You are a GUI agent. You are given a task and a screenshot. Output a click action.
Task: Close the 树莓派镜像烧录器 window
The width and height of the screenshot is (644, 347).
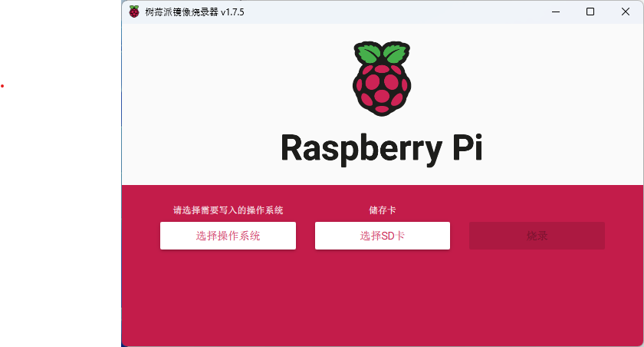625,12
